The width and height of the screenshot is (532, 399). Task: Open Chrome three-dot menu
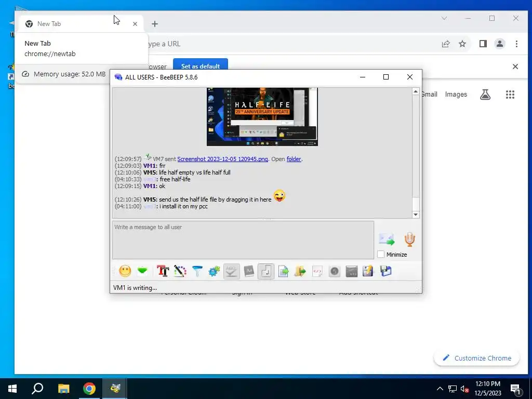[516, 44]
